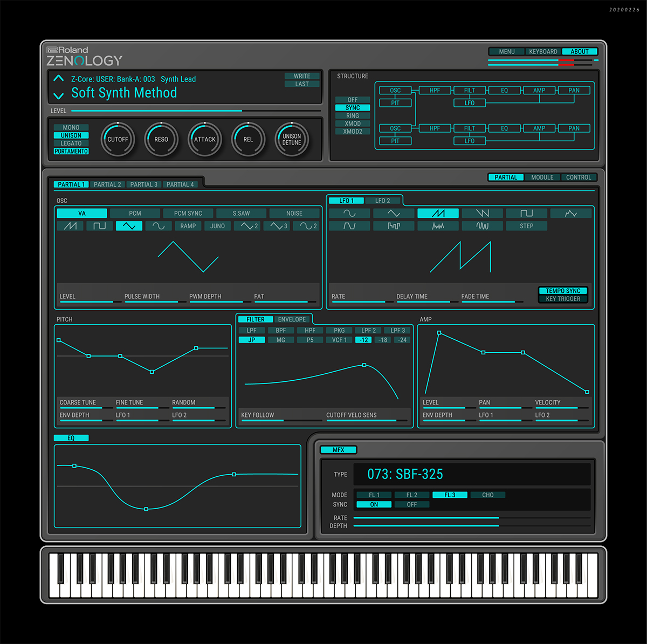Select the sine OSC waveform icon
Viewport: 647px width, 644px height.
point(159,226)
